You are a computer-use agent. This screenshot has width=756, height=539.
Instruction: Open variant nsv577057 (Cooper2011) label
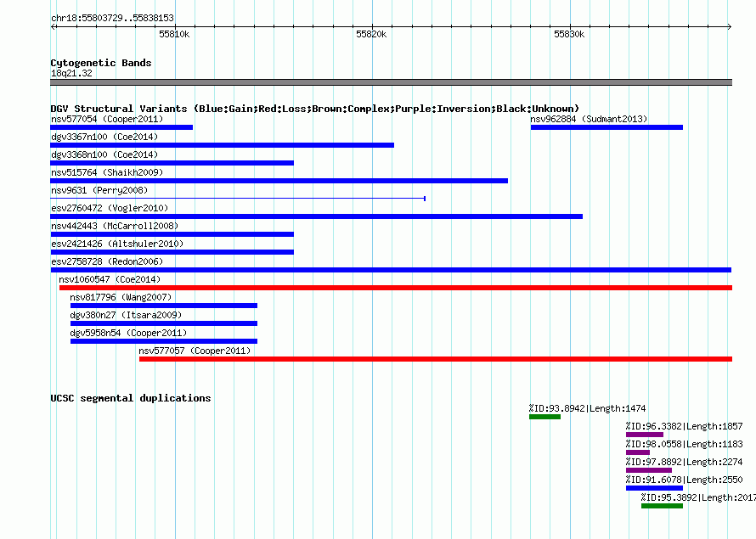(x=195, y=351)
